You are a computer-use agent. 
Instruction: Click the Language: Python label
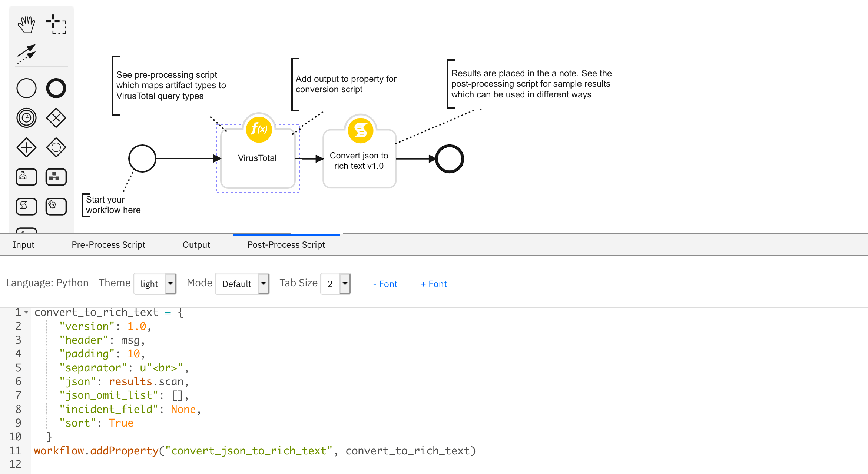pyautogui.click(x=47, y=283)
